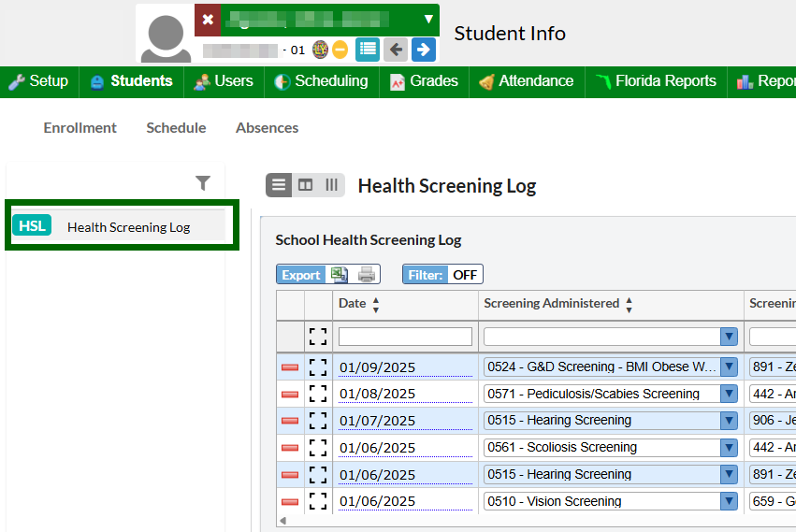Delete the 0510 Vision Screening row
This screenshot has height=532, width=796.
click(290, 501)
